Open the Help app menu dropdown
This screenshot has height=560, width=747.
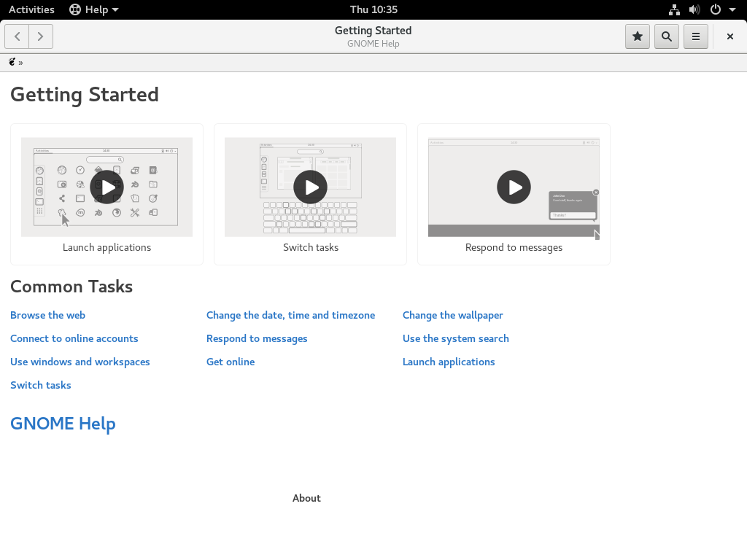[94, 9]
